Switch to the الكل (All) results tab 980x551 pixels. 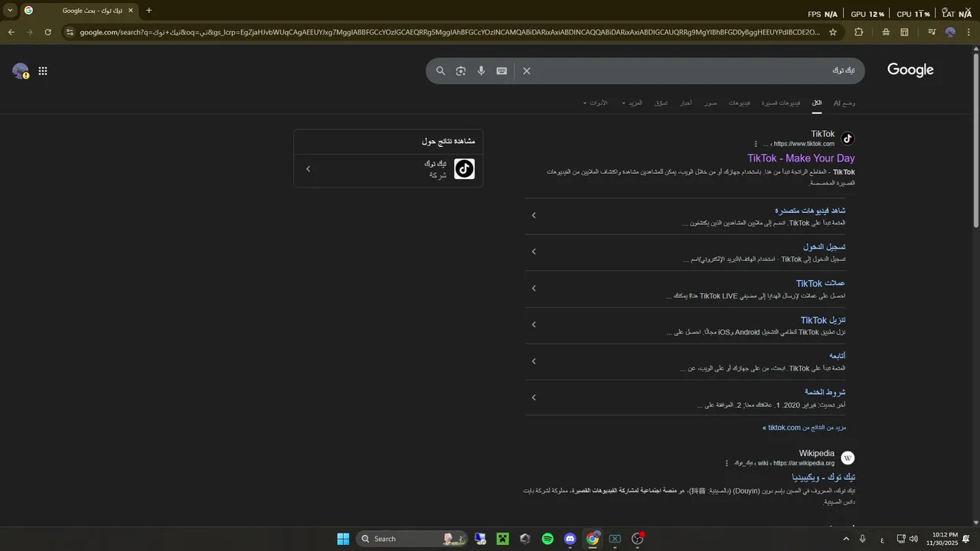(817, 103)
